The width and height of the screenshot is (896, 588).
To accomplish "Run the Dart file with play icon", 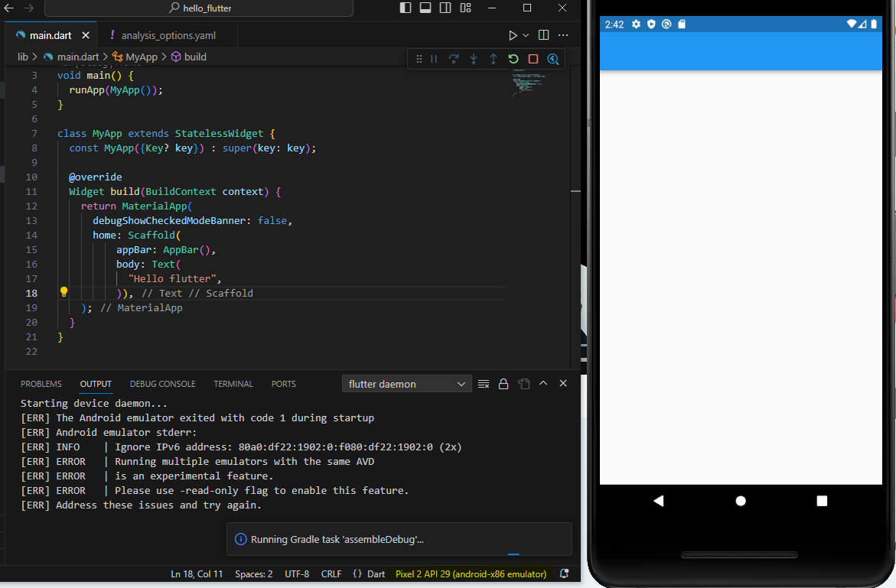I will pyautogui.click(x=513, y=35).
